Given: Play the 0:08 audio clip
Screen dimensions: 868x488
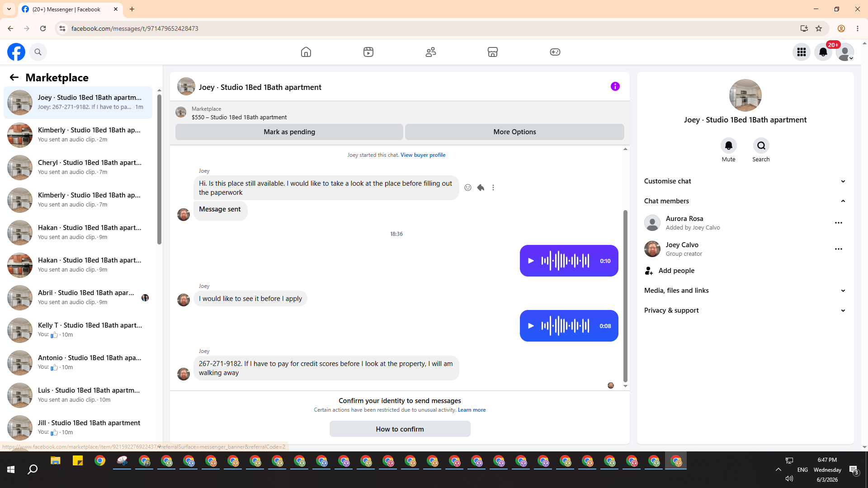Looking at the screenshot, I should [x=531, y=326].
